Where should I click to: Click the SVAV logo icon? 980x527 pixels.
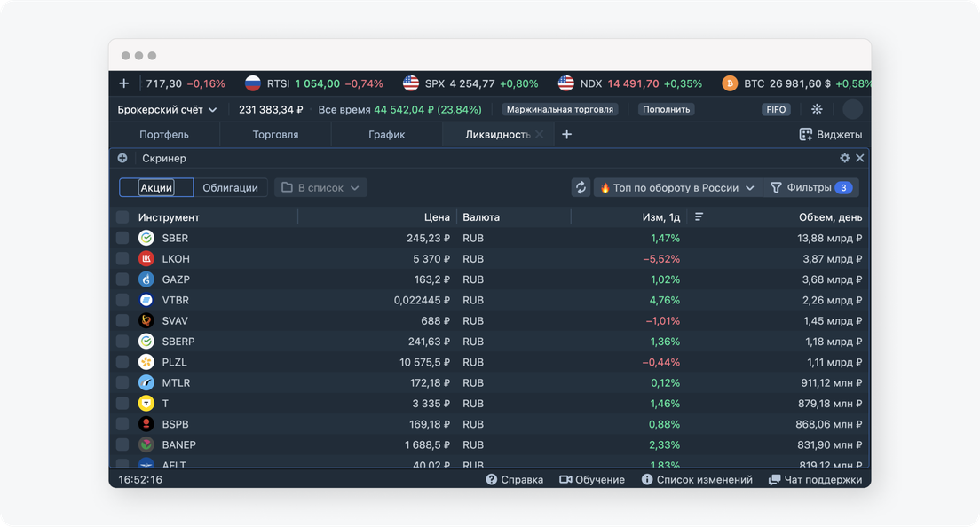pyautogui.click(x=146, y=320)
